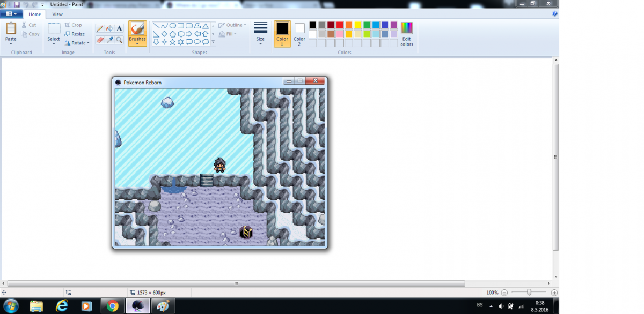Click the volume speaker tray icon

coord(500,306)
